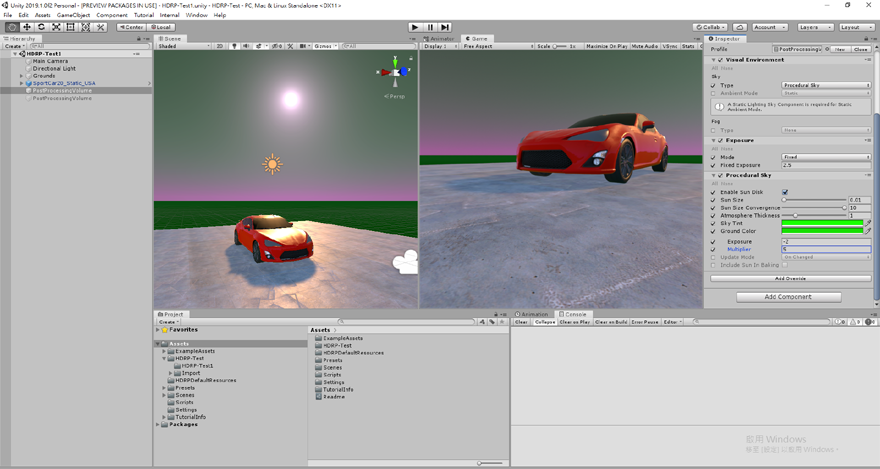Image resolution: width=880 pixels, height=469 pixels.
Task: Select the Move tool
Action: (x=26, y=27)
